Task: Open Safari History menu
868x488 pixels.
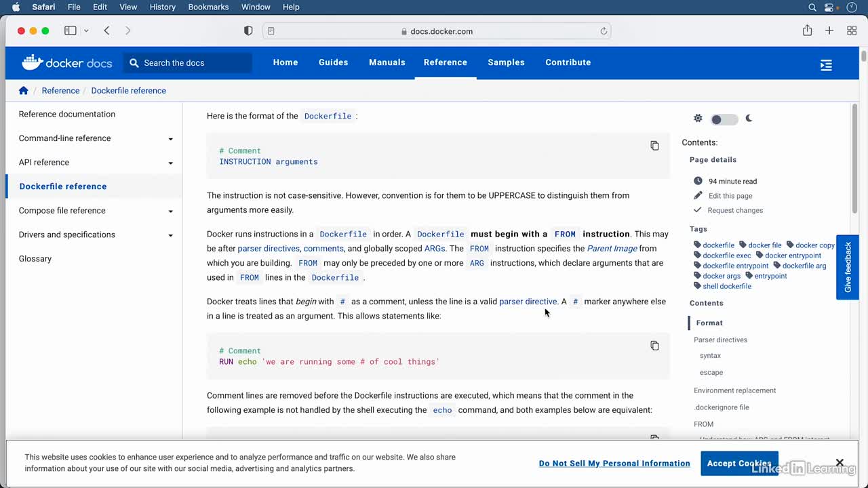Action: [x=162, y=7]
